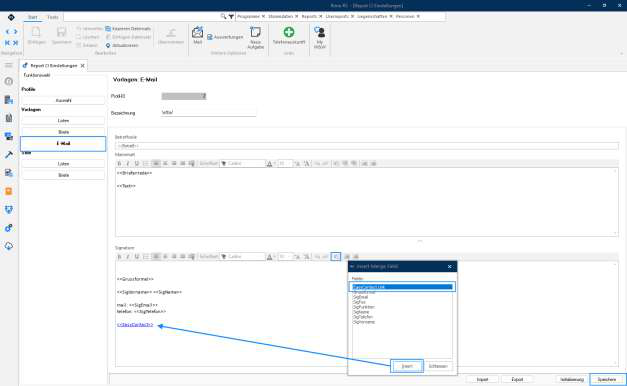The height and width of the screenshot is (386, 627).
Task: Toggle left alignment in the signature toolbar
Action: pos(156,256)
